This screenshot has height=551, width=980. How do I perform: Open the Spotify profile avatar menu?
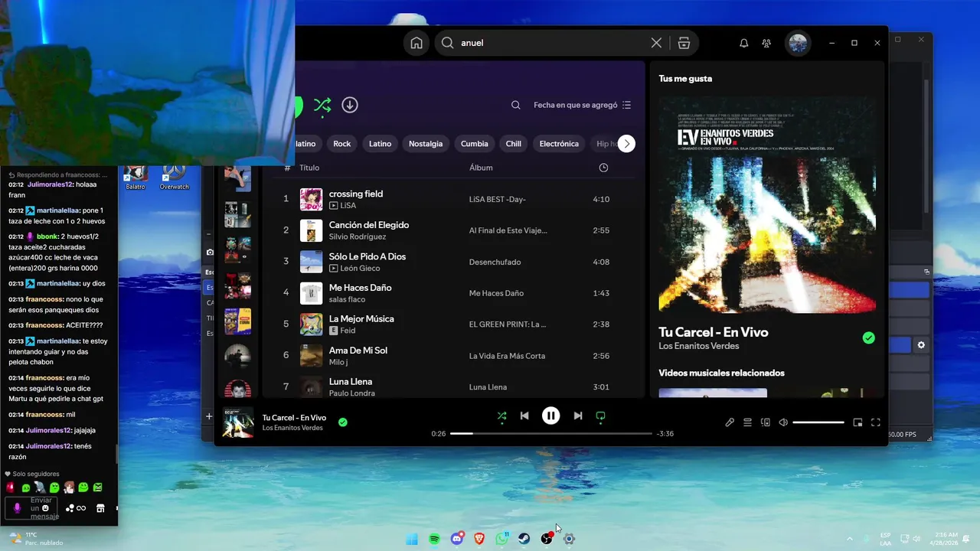point(798,43)
